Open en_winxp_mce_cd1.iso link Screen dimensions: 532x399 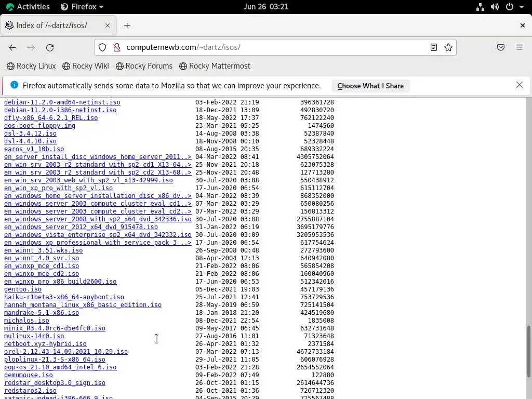pos(42,266)
